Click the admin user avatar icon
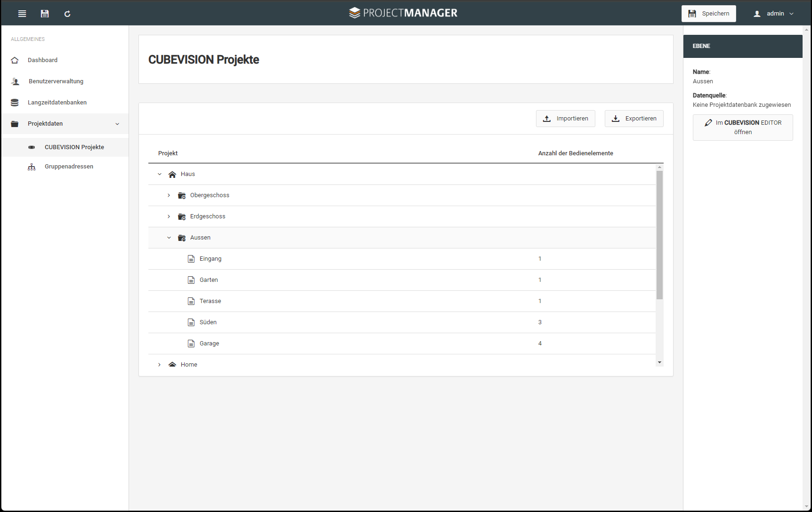Image resolution: width=812 pixels, height=512 pixels. (757, 14)
